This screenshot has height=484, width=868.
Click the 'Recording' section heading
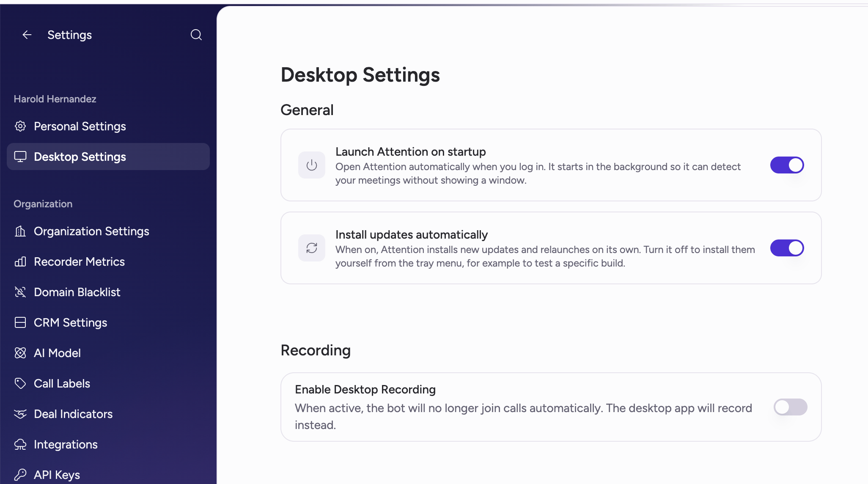point(316,350)
